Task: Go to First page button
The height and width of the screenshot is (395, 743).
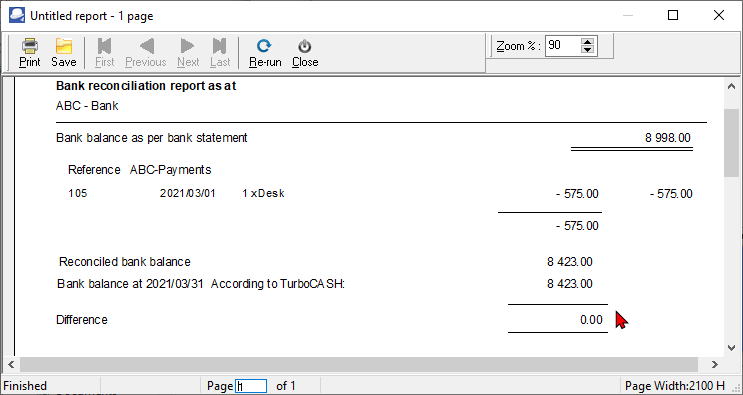Action: (104, 53)
